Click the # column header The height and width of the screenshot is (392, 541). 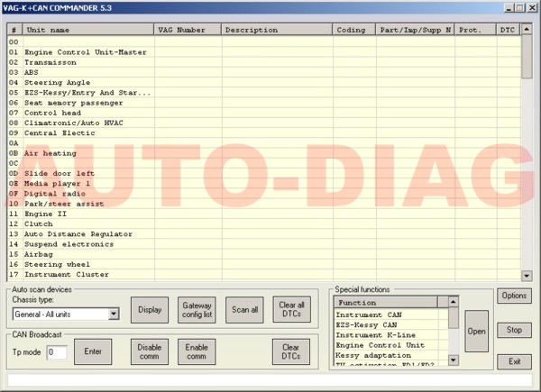(x=14, y=30)
